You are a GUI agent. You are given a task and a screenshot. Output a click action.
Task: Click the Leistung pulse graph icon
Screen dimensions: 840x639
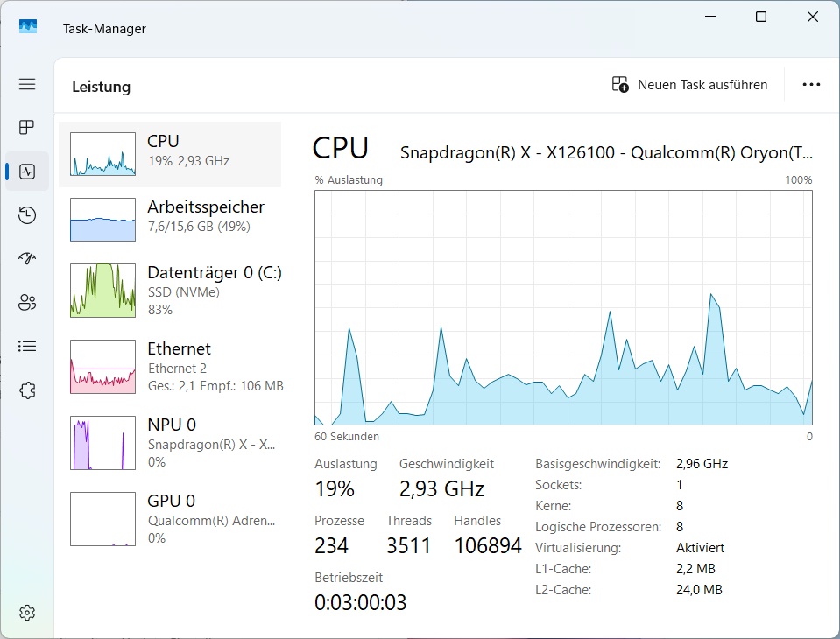coord(26,171)
